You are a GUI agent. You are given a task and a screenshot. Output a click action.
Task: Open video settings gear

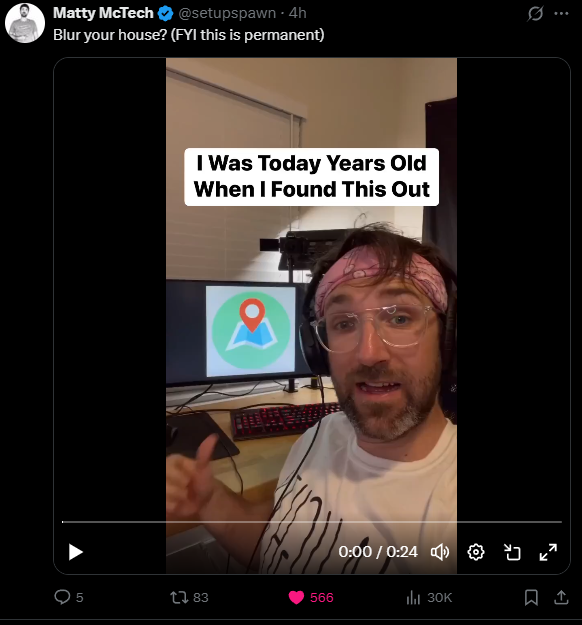476,552
